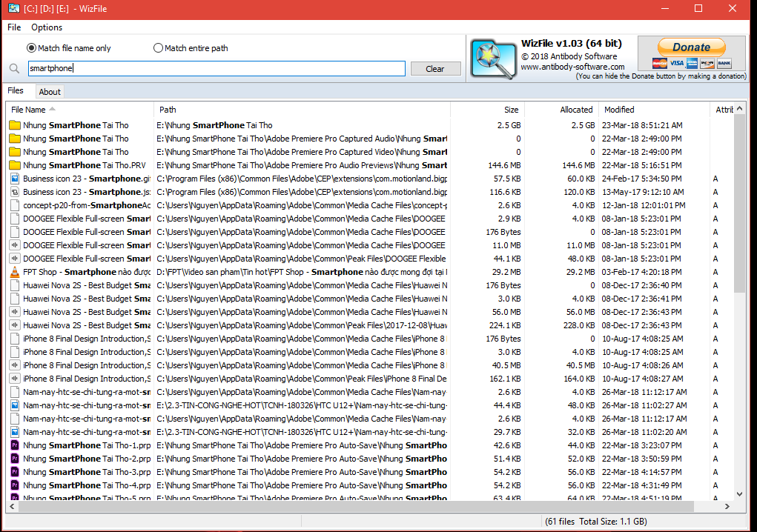The height and width of the screenshot is (532, 757).
Task: Click image icon of Nam-nay-htc 44.4 KB file
Action: [15, 405]
